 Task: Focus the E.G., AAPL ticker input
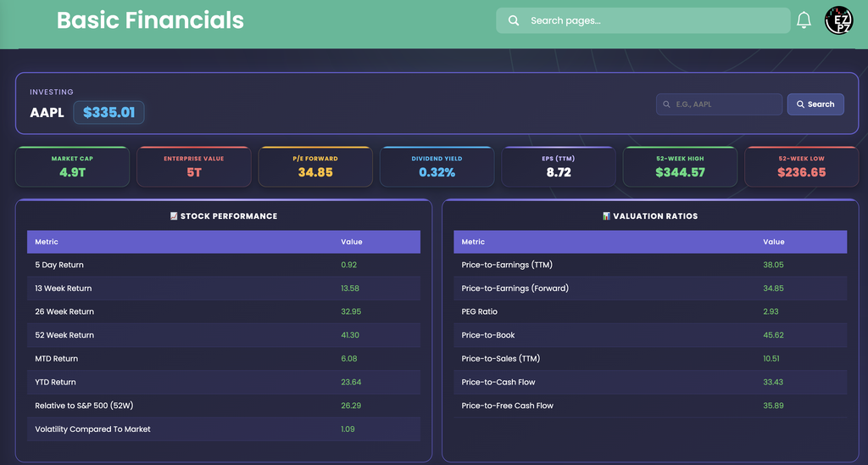coord(719,104)
